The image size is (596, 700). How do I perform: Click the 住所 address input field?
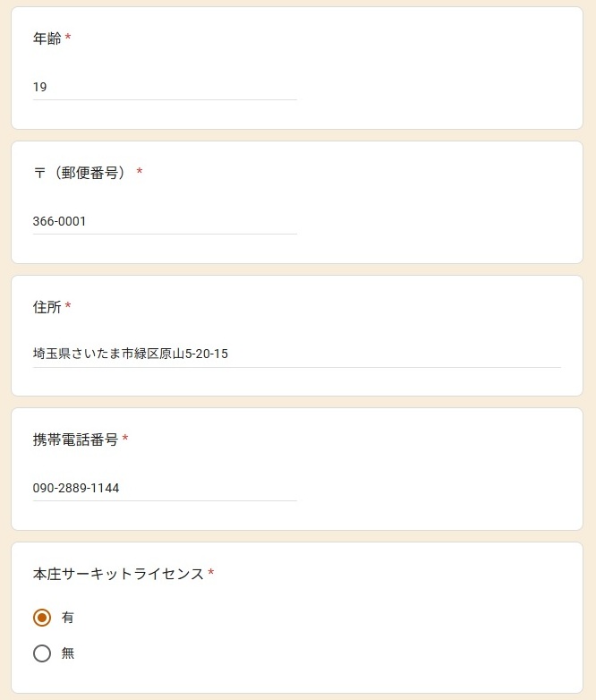click(296, 354)
